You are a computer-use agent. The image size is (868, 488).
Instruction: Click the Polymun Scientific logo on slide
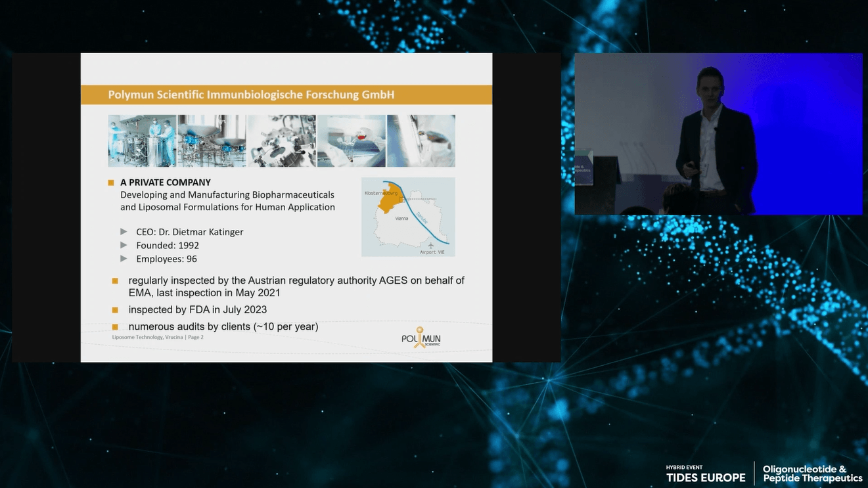click(x=421, y=338)
